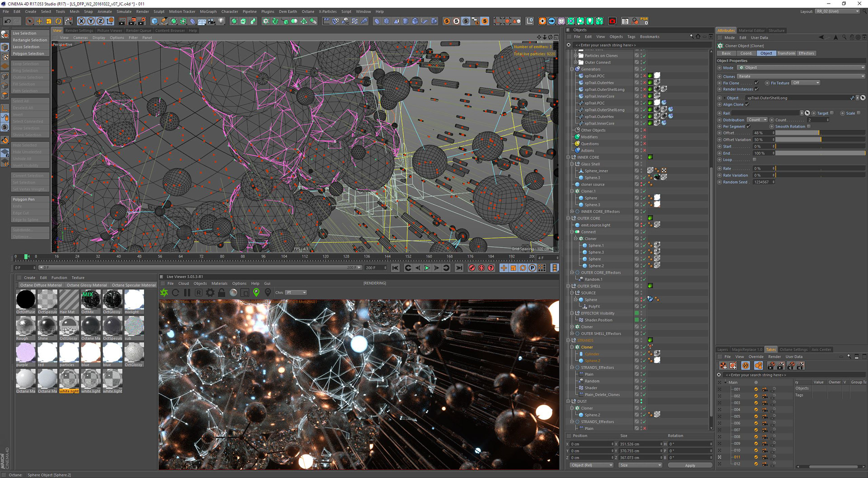Select the Scale tool icon

tap(49, 21)
